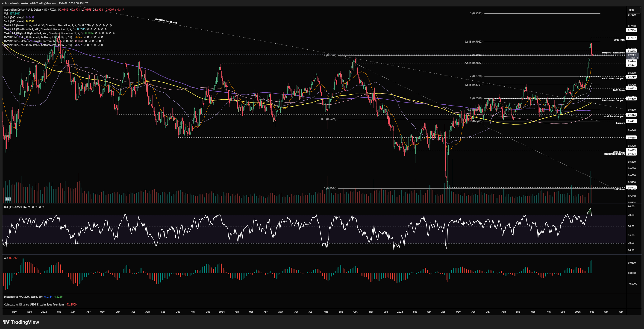Click the Vol indicator legend
This screenshot has width=644, height=329.
tap(6, 14)
